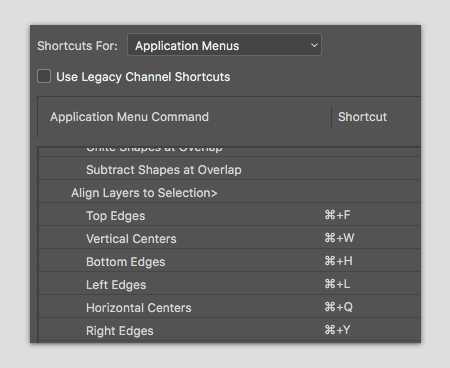
Task: Select the Vertical Centers command
Action: pyautogui.click(x=131, y=239)
